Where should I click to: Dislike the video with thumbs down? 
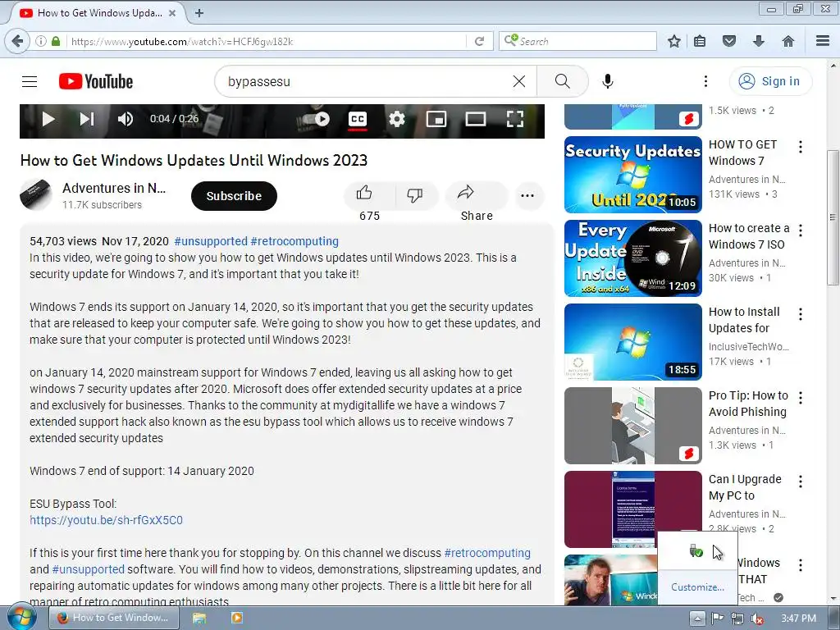pyautogui.click(x=416, y=195)
